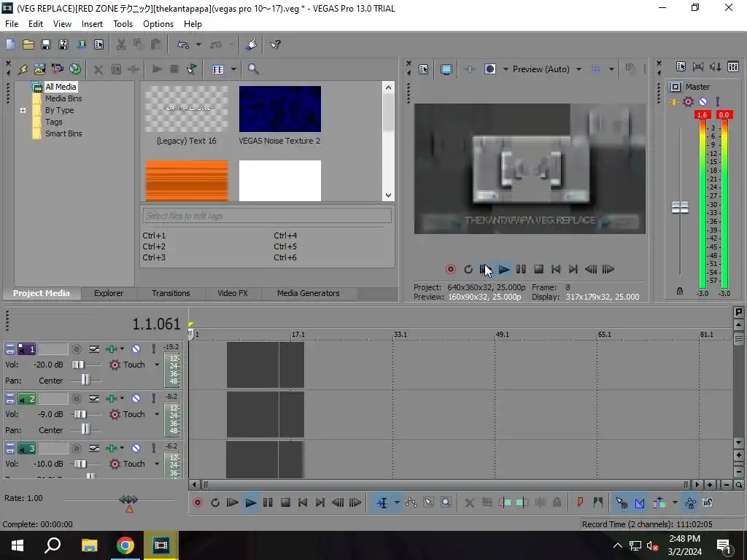Switch to the Explorer tab

109,293
